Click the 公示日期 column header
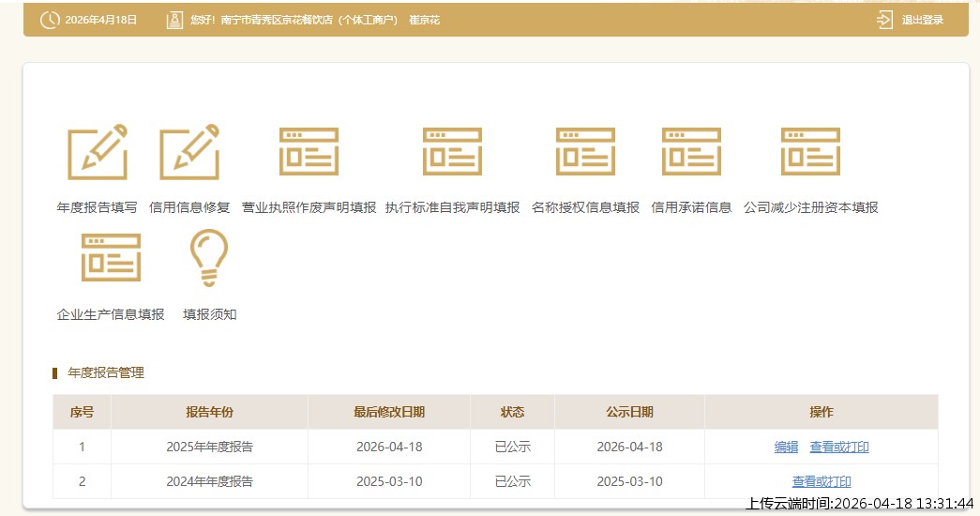 629,412
